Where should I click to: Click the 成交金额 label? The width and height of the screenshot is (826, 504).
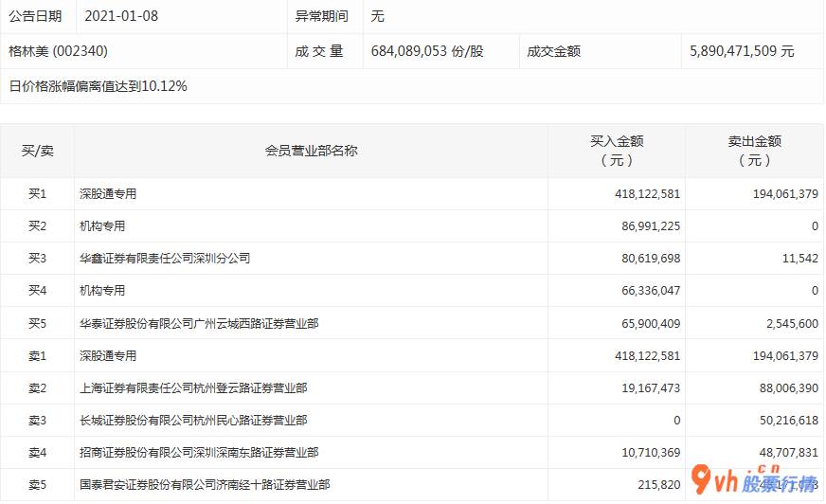(x=553, y=51)
